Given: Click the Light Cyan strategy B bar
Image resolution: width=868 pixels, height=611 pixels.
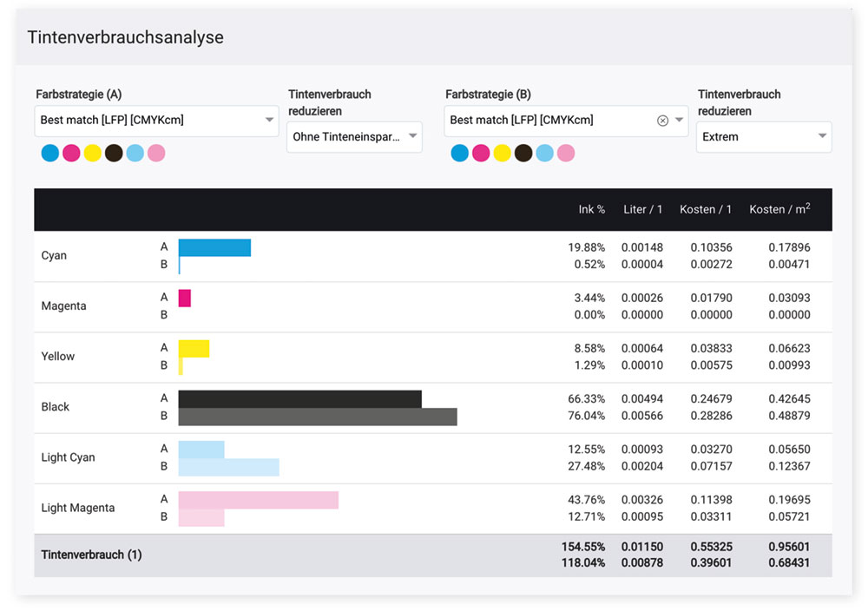Looking at the screenshot, I should (228, 467).
